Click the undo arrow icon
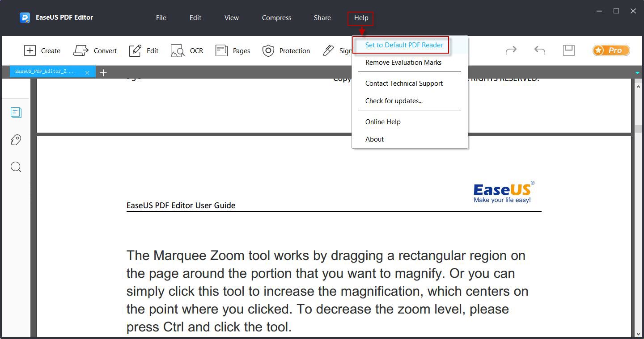The image size is (644, 339). (540, 50)
